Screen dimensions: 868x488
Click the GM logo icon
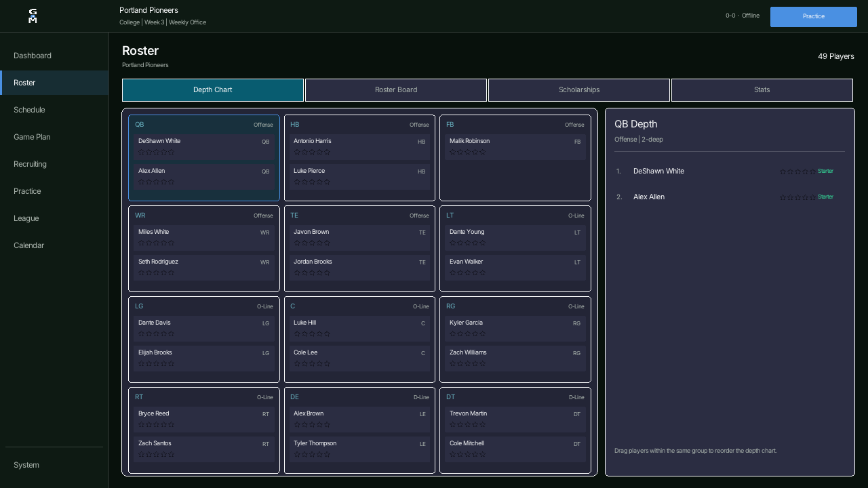33,16
